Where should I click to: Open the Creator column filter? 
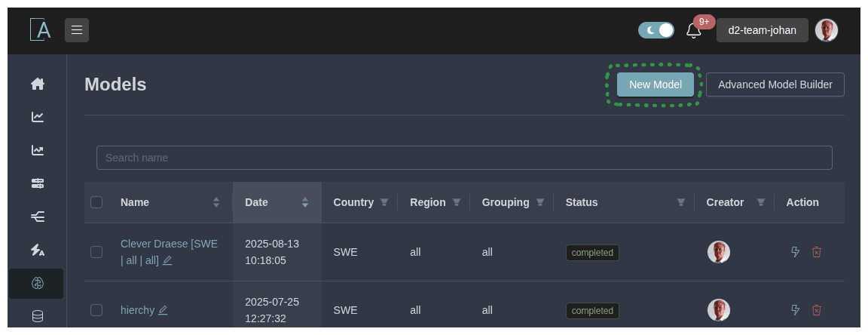pos(761,202)
